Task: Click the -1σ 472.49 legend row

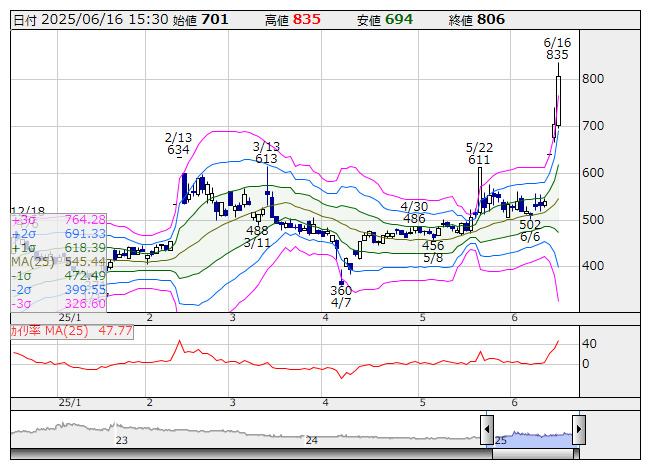Action: click(59, 276)
